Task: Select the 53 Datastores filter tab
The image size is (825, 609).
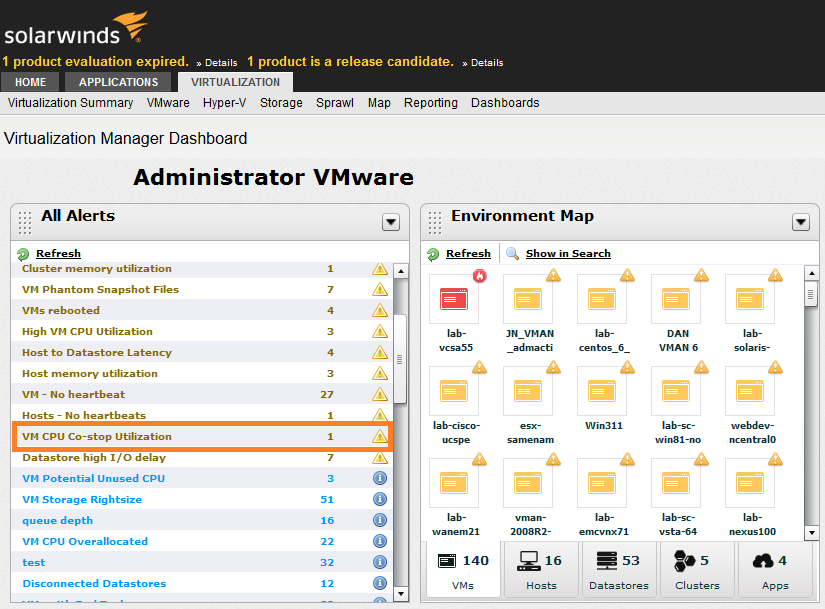Action: point(619,570)
